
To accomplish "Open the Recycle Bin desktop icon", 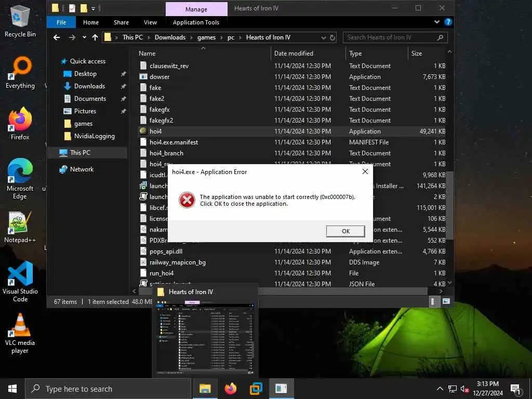I will [x=20, y=21].
